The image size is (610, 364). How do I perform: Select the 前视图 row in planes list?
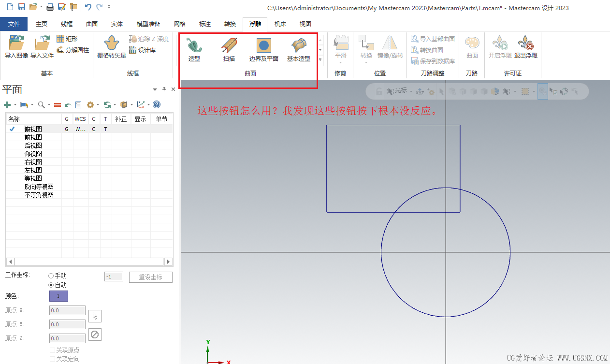[x=89, y=137]
